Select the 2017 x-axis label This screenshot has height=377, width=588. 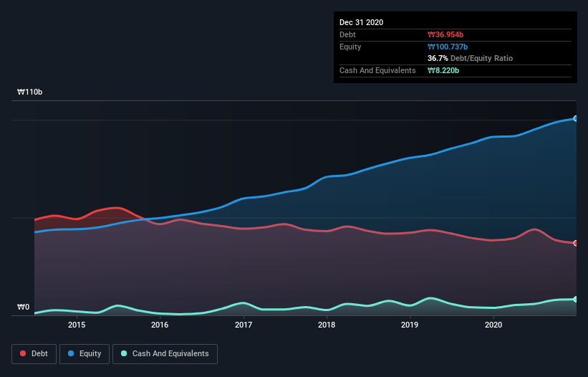244,325
